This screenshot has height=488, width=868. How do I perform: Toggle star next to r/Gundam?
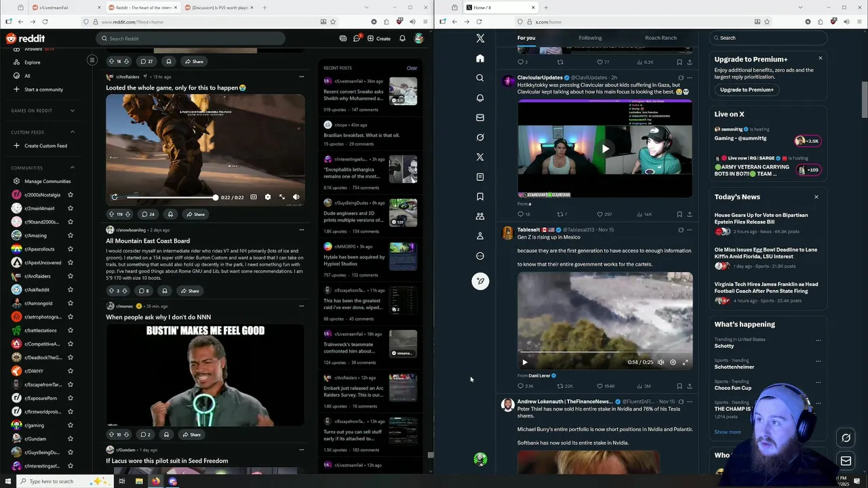tap(70, 439)
